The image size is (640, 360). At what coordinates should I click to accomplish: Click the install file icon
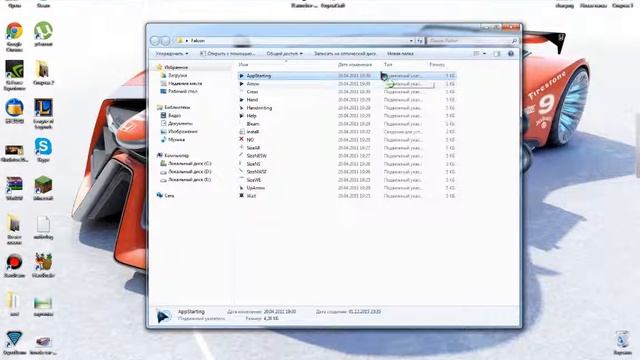click(242, 132)
